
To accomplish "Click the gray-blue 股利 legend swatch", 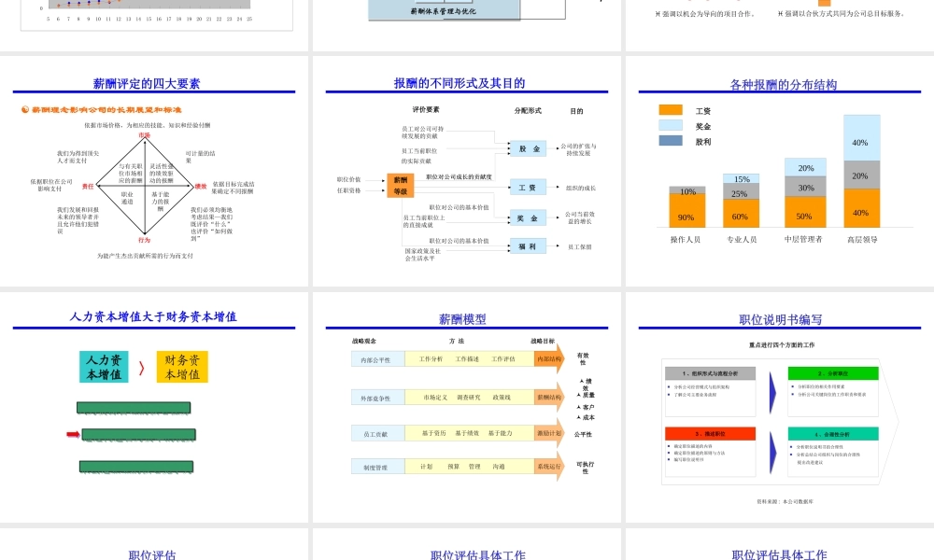I will pyautogui.click(x=671, y=141).
